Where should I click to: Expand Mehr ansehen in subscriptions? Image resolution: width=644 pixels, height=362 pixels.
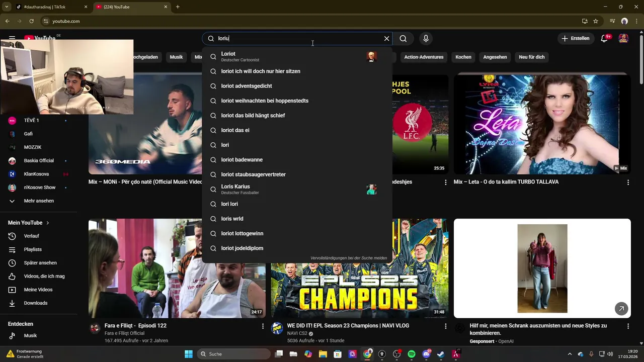point(39,201)
